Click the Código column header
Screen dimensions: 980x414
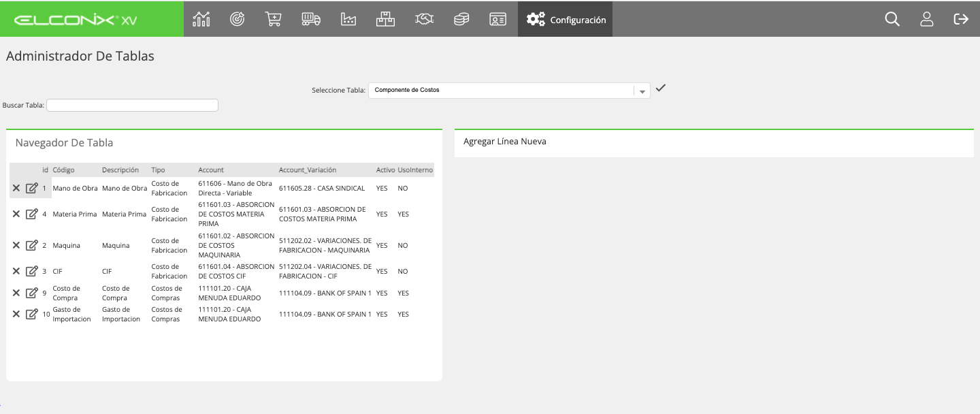pos(63,170)
